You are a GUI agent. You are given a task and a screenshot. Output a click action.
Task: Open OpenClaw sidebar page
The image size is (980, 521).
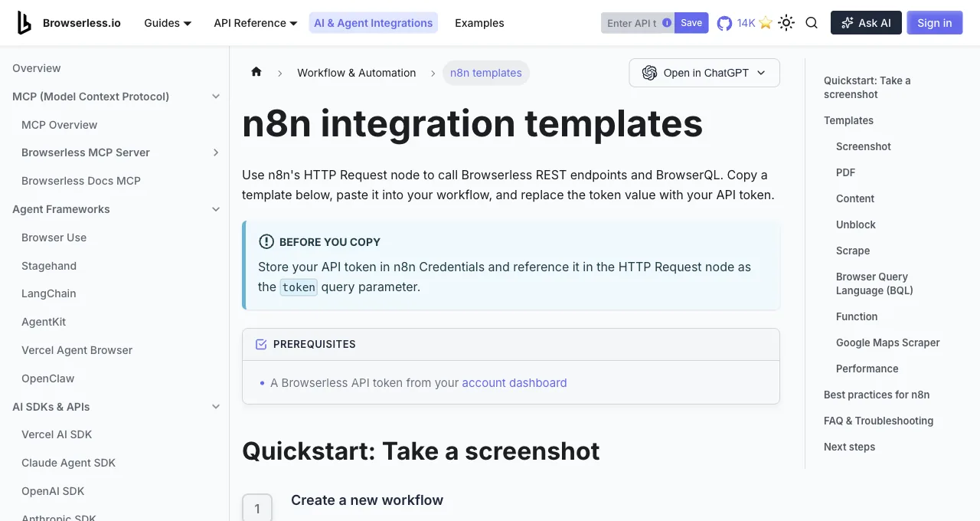click(x=48, y=378)
